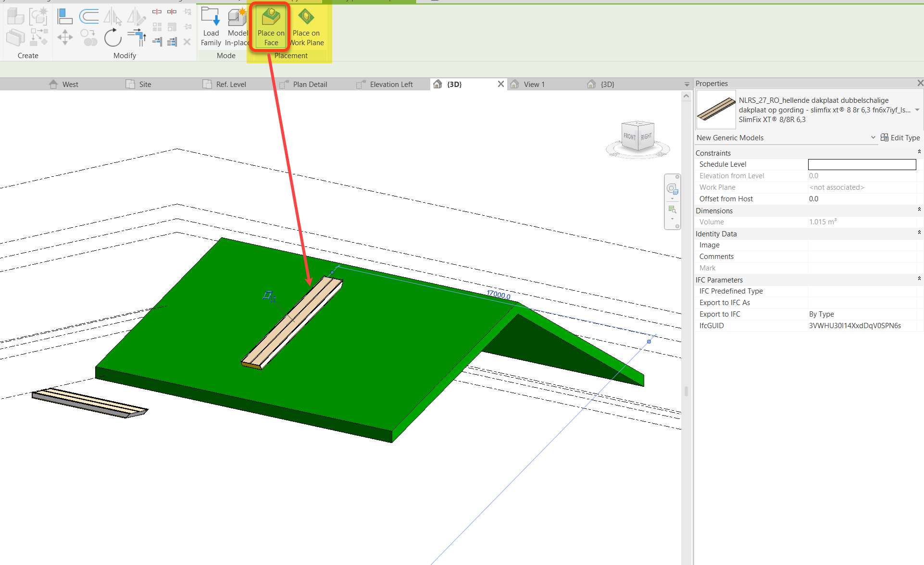Image resolution: width=924 pixels, height=565 pixels.
Task: Select the Delete tool in the Modify panel
Action: click(x=187, y=42)
